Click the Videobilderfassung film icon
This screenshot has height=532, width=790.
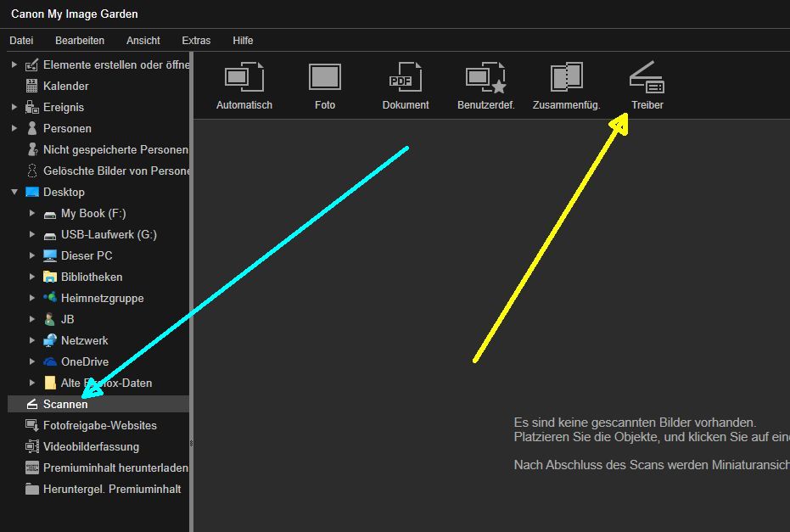click(x=31, y=446)
